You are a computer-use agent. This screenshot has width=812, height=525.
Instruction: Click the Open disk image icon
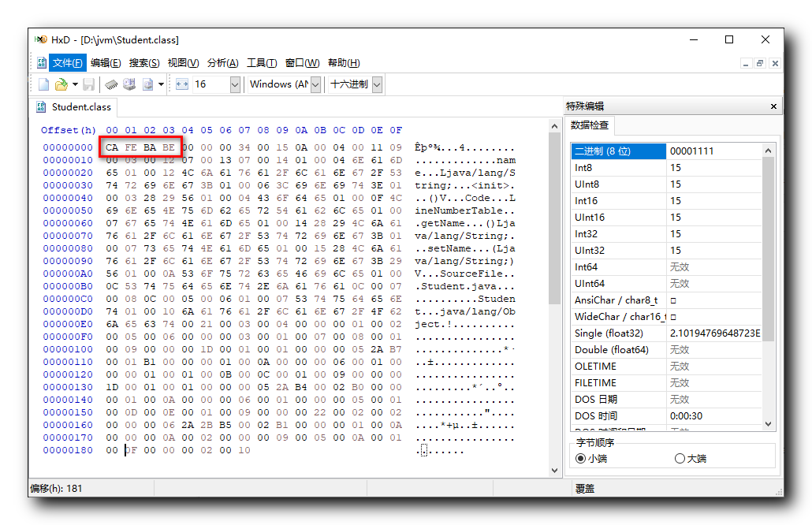(x=148, y=84)
